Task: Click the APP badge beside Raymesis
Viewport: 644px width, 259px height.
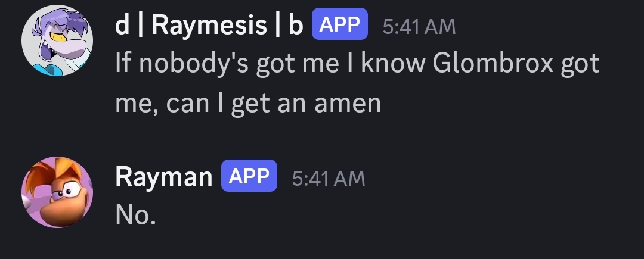Action: click(x=339, y=26)
